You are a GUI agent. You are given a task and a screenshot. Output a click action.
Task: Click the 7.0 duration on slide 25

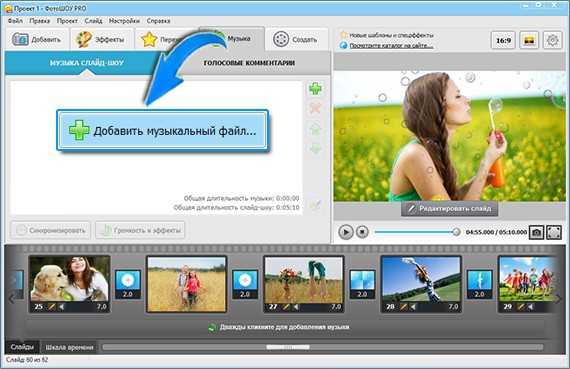(101, 307)
